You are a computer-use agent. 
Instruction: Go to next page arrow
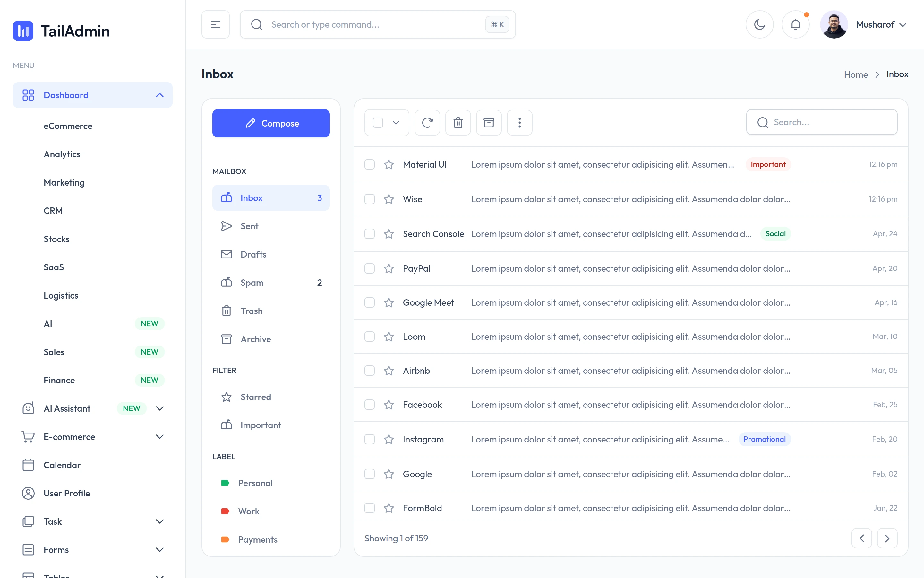click(x=887, y=538)
